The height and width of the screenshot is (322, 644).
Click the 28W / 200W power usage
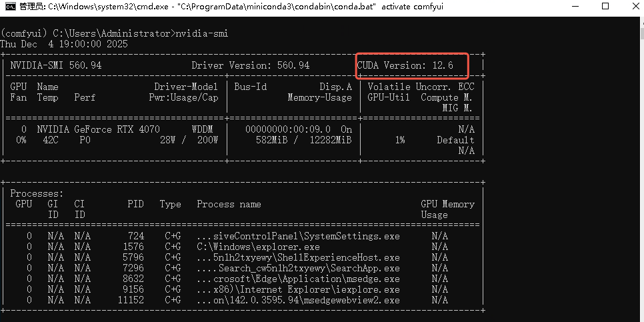pos(189,140)
